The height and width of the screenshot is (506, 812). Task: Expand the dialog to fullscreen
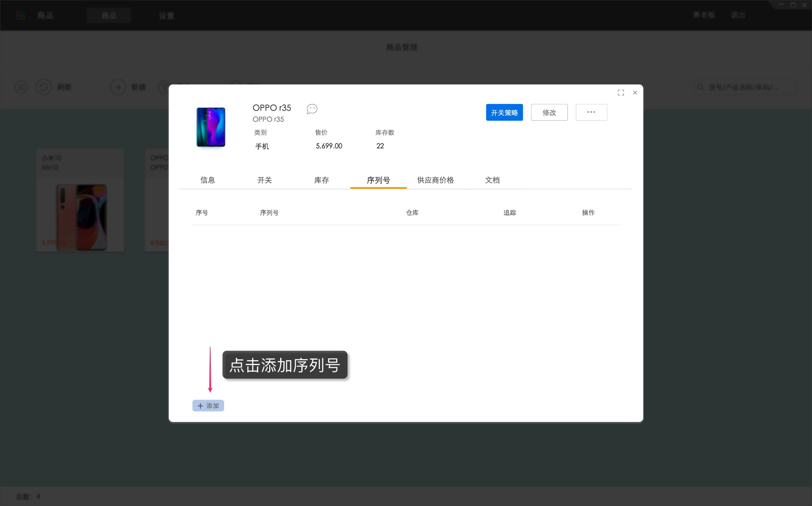click(x=621, y=93)
